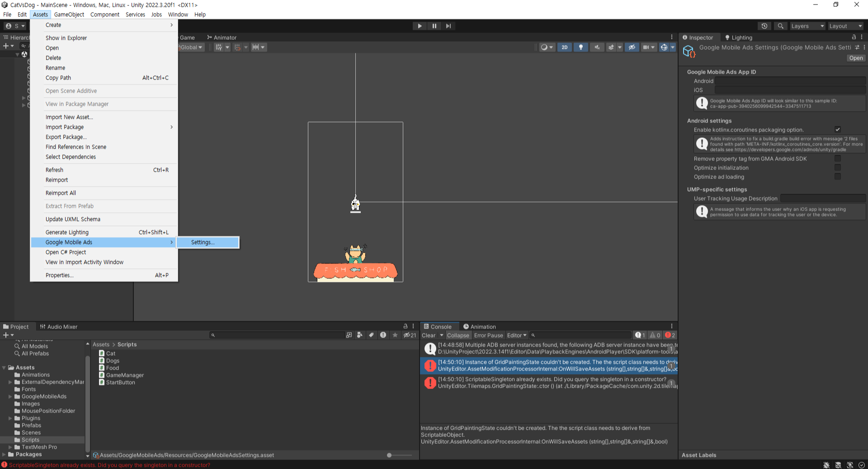Open the GameObject menu
Screen dimensions: 868x469
pyautogui.click(x=69, y=14)
